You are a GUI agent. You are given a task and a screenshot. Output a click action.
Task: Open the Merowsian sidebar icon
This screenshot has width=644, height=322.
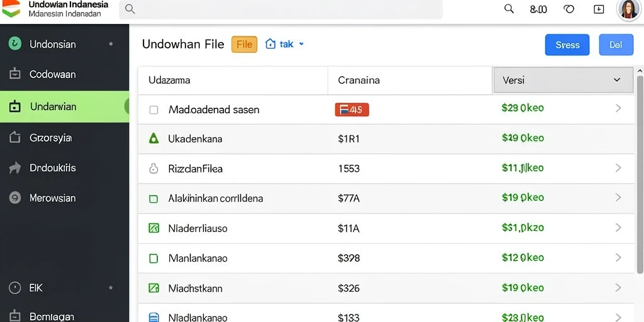[15, 198]
